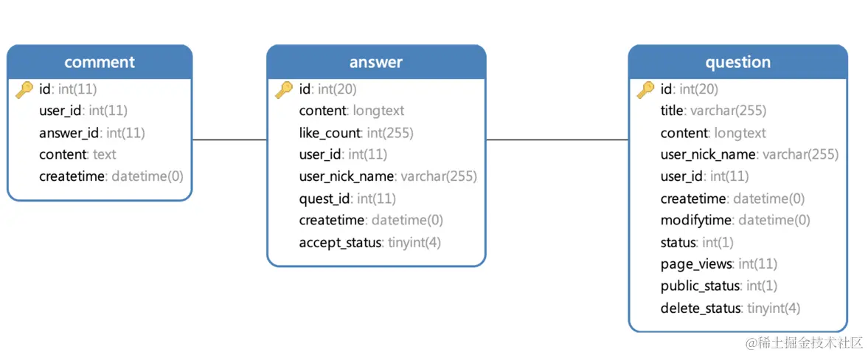Select the like_count field in answer table

point(330,133)
